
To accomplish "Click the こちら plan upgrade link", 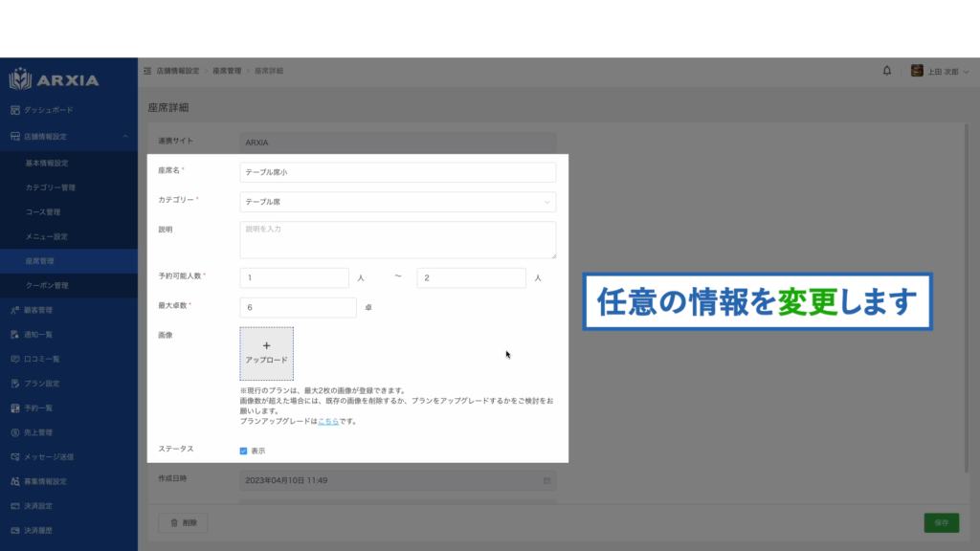I will pos(327,421).
